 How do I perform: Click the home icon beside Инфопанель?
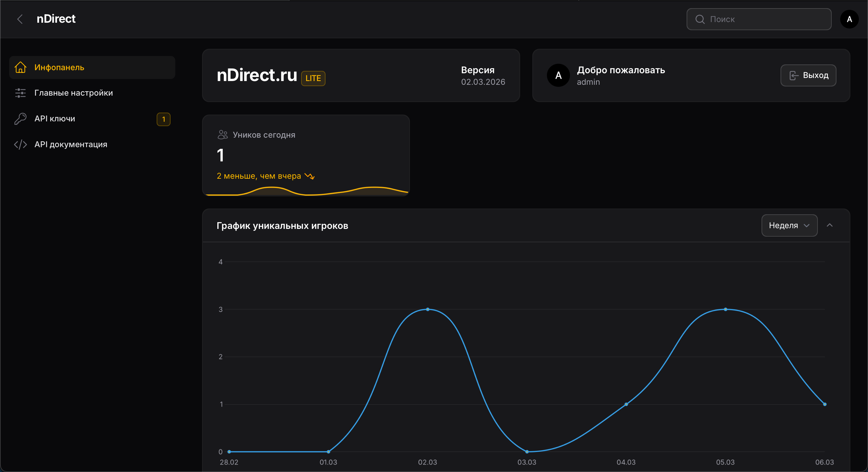pos(20,67)
